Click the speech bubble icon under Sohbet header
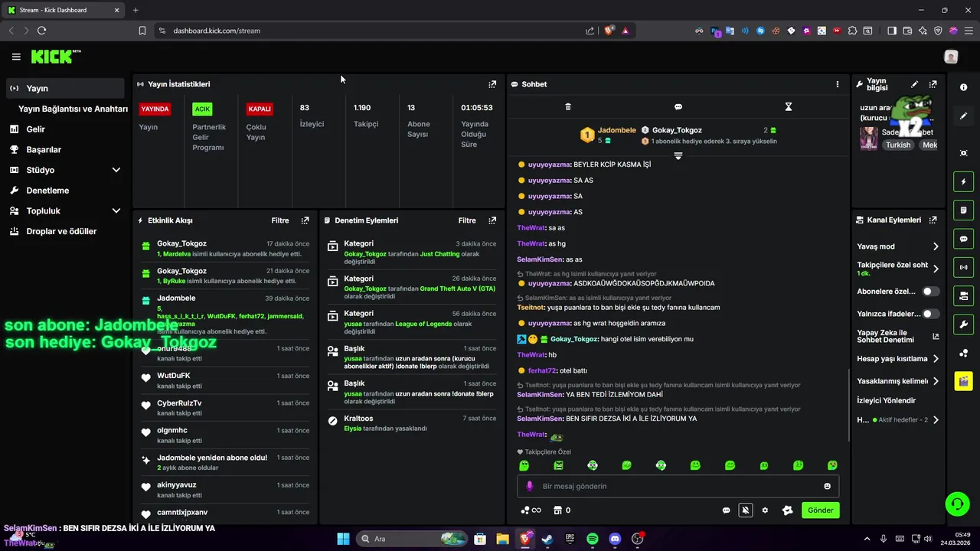The image size is (980, 551). [678, 106]
